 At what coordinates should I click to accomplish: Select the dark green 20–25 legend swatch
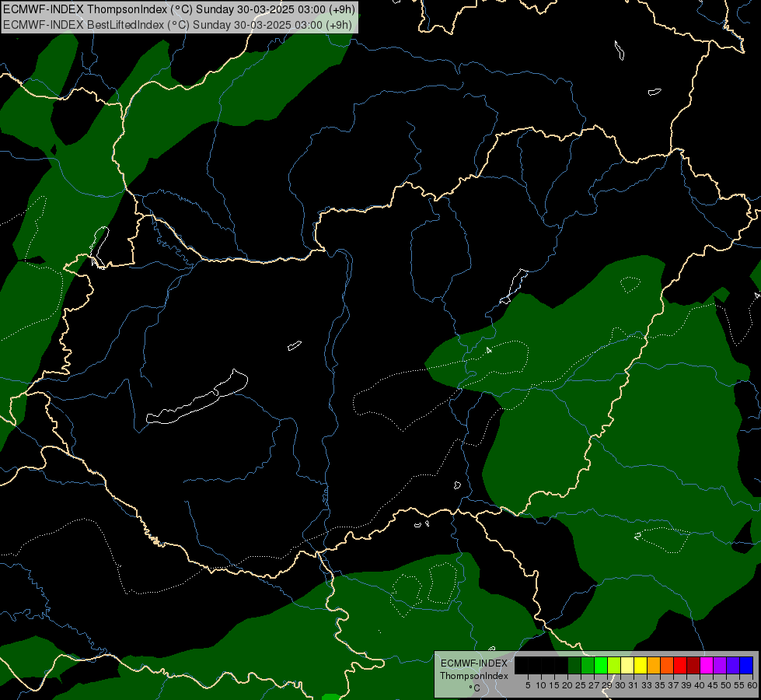pos(574,665)
